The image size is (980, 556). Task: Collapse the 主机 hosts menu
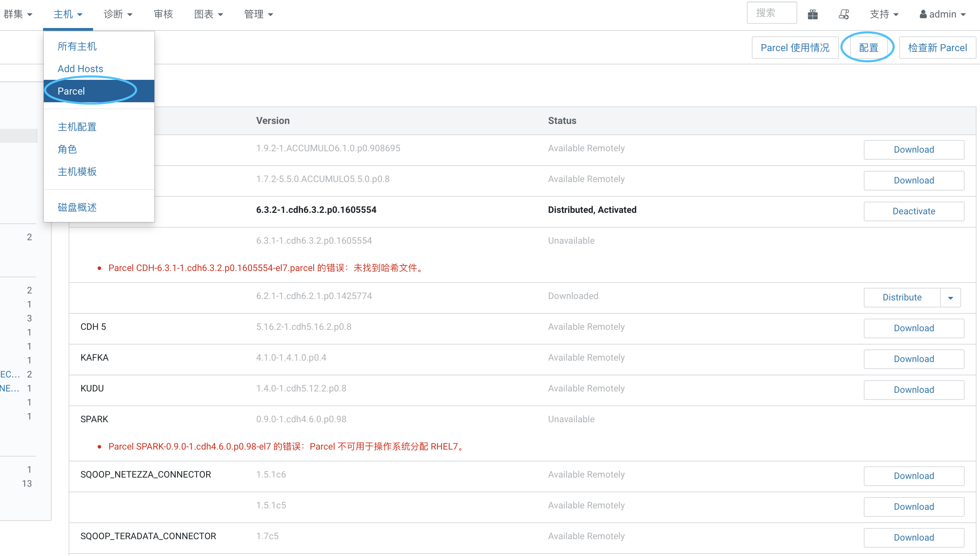tap(68, 14)
